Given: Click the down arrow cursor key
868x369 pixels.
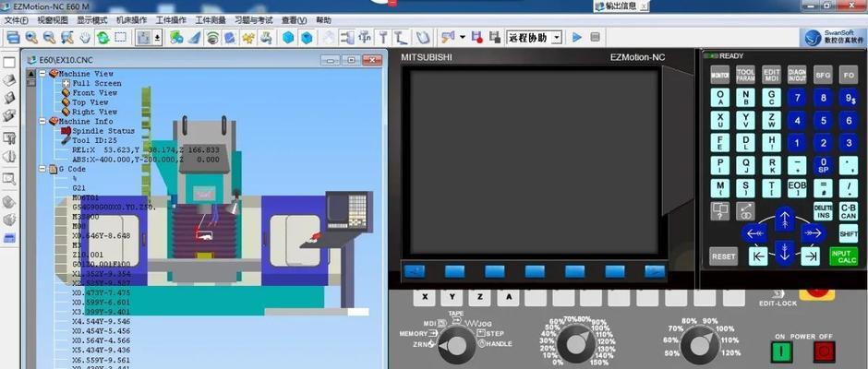Looking at the screenshot, I should [784, 252].
